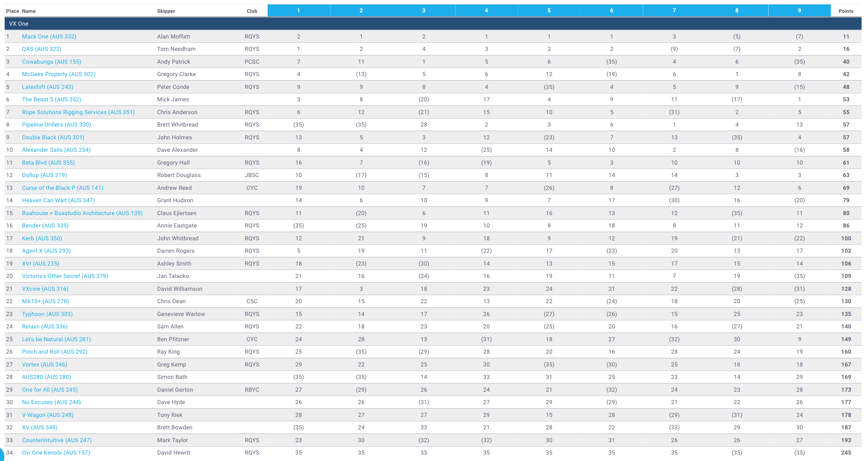Open Pipeline Drillers (AUS 330) details

(56, 125)
